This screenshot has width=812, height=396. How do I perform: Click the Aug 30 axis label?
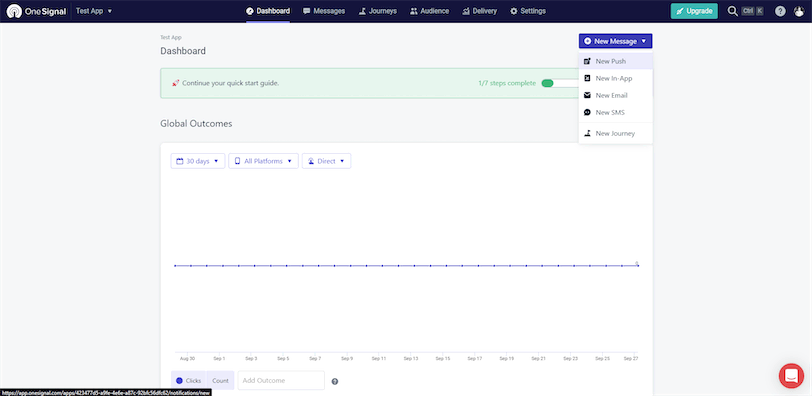coord(187,358)
